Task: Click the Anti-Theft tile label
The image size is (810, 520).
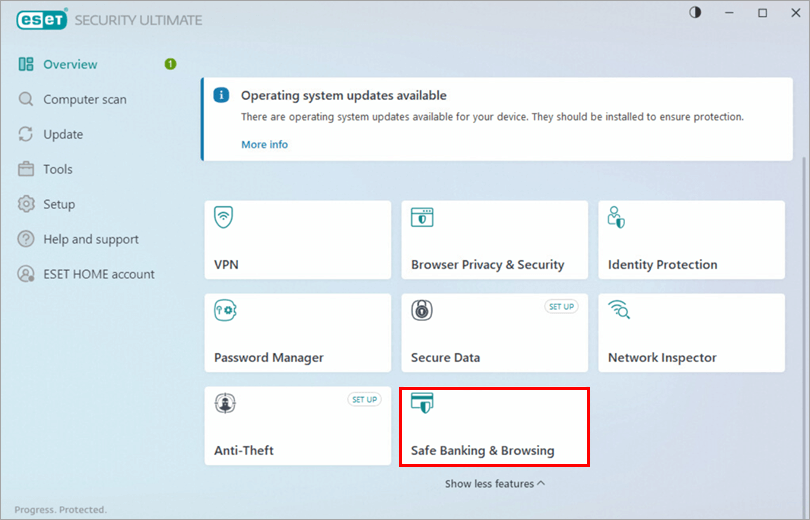Action: 244,450
